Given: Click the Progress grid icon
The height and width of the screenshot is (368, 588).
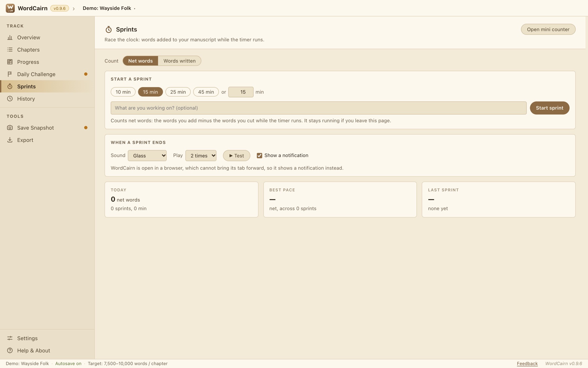Looking at the screenshot, I should point(10,62).
